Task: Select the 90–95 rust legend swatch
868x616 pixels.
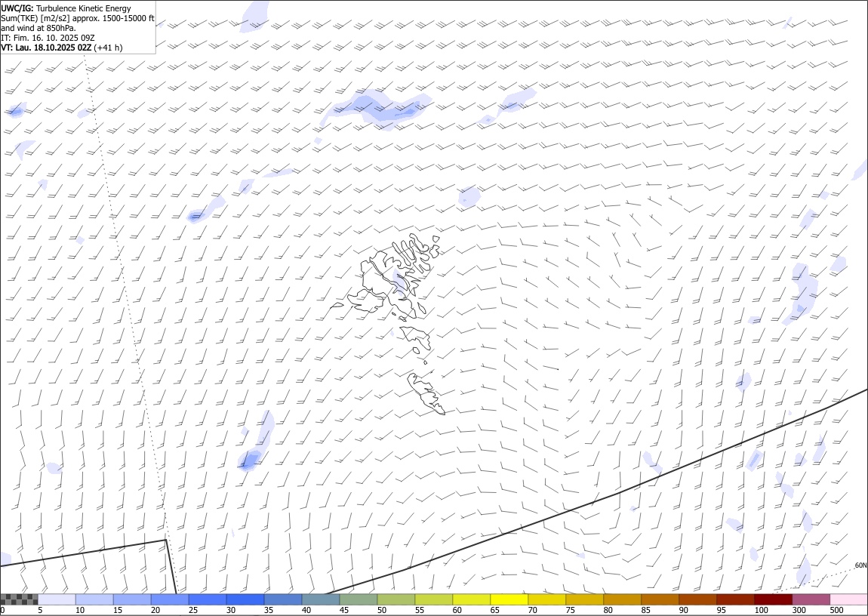Action: [697, 599]
